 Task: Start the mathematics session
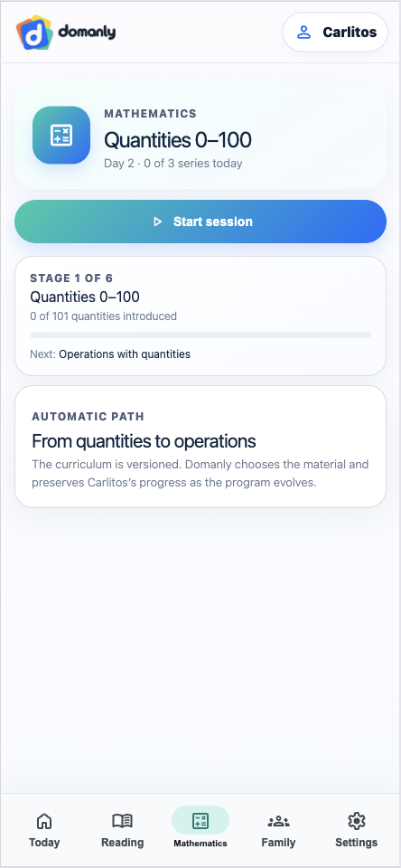(200, 222)
